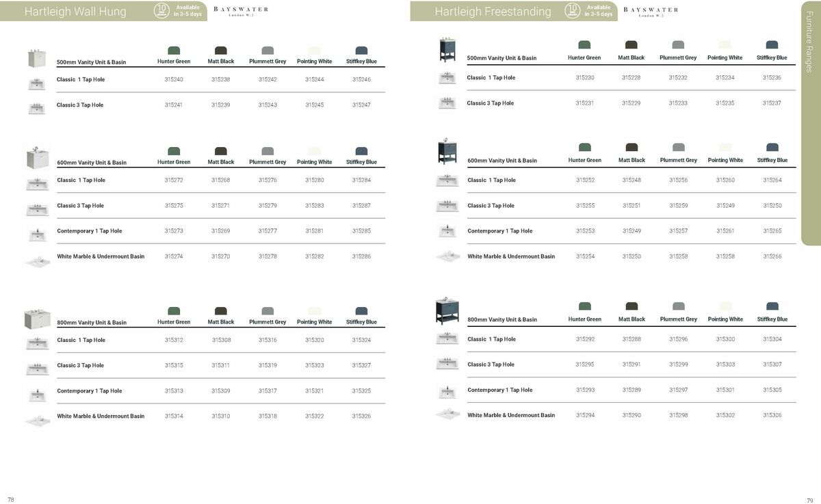This screenshot has height=504, width=821.
Task: Open the 800mm freestanding vanity unit image
Action: (447, 311)
